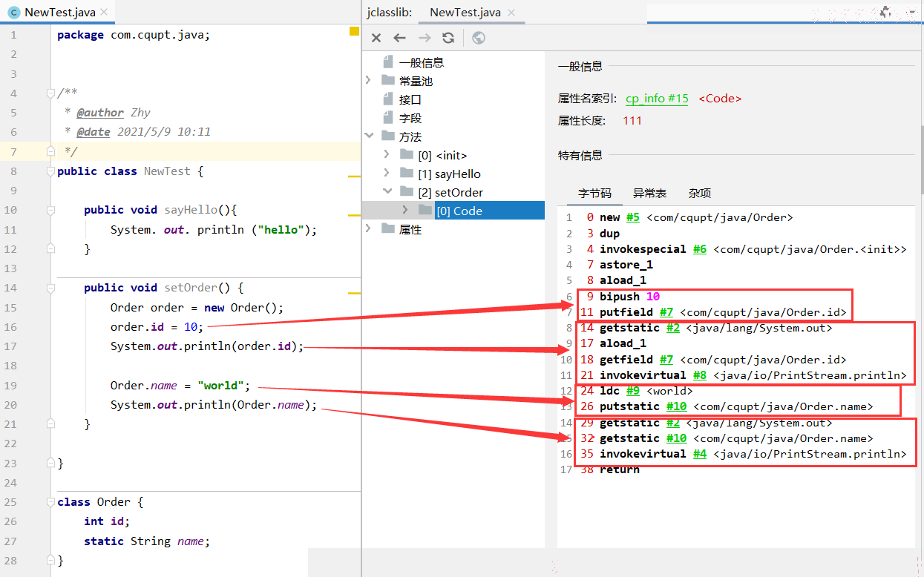Screen dimensions: 924x577
Task: Open link #10 on the putstatic line
Action: 676,406
